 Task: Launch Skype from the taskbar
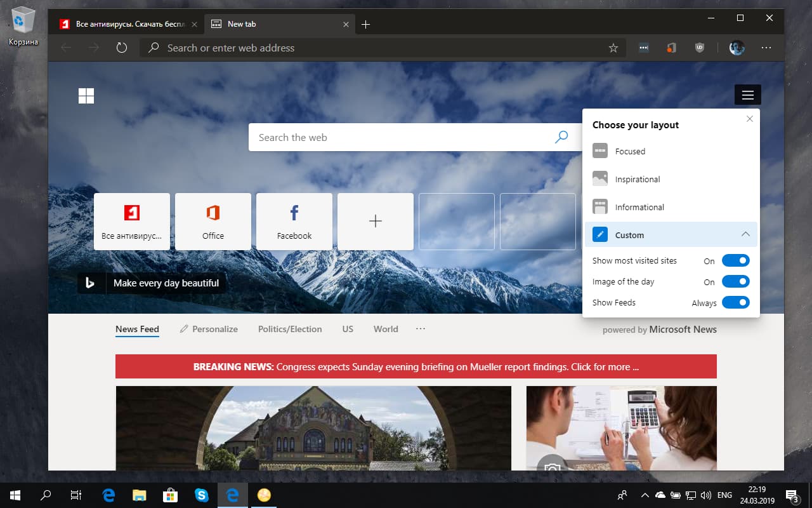click(x=202, y=495)
